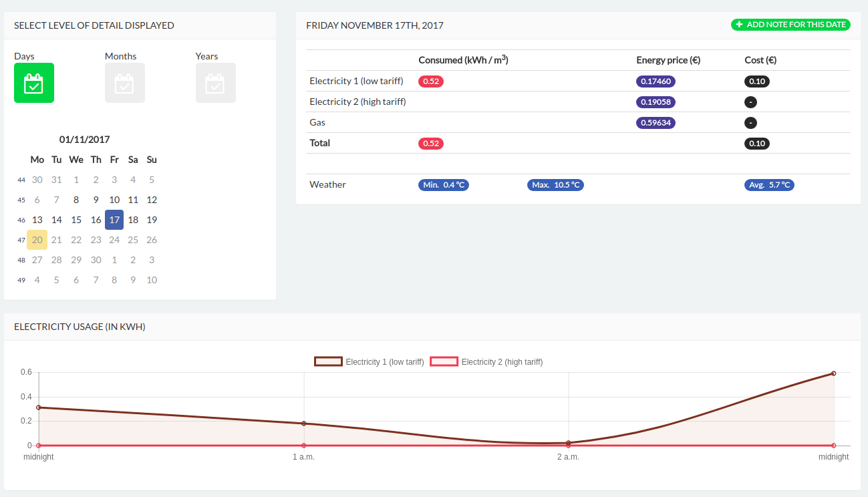Select day 17 in the calendar
868x497 pixels.
[x=114, y=220]
